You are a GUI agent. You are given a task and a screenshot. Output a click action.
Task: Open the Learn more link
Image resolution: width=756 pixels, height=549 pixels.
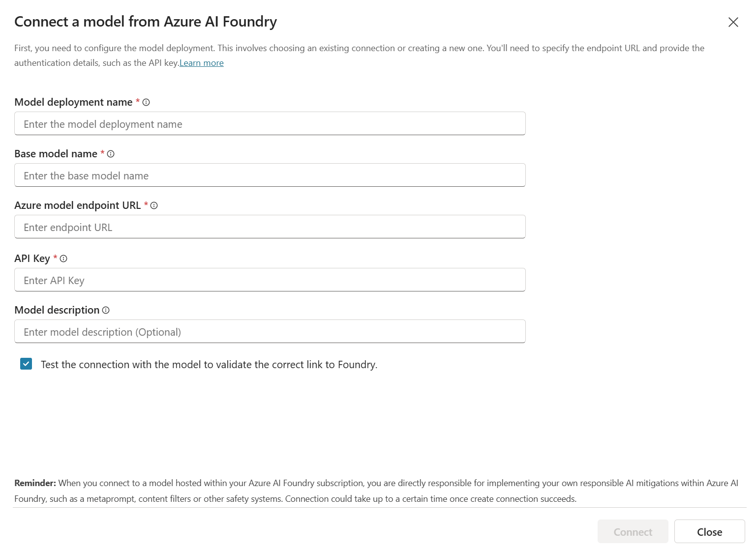point(202,63)
